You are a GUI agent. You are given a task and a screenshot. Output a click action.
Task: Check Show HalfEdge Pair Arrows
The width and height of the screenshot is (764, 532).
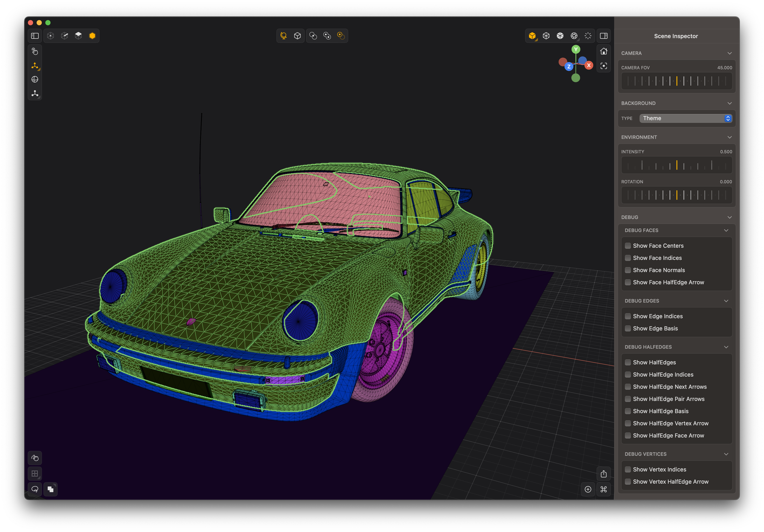point(628,399)
